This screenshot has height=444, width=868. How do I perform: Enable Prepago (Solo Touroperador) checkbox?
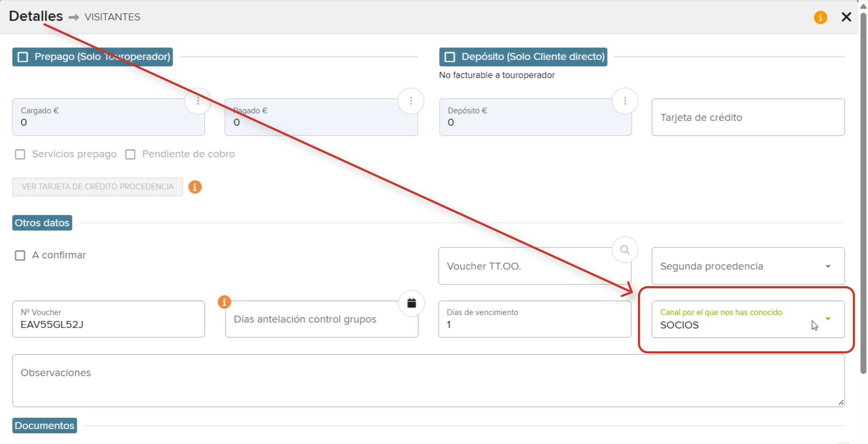(x=23, y=57)
